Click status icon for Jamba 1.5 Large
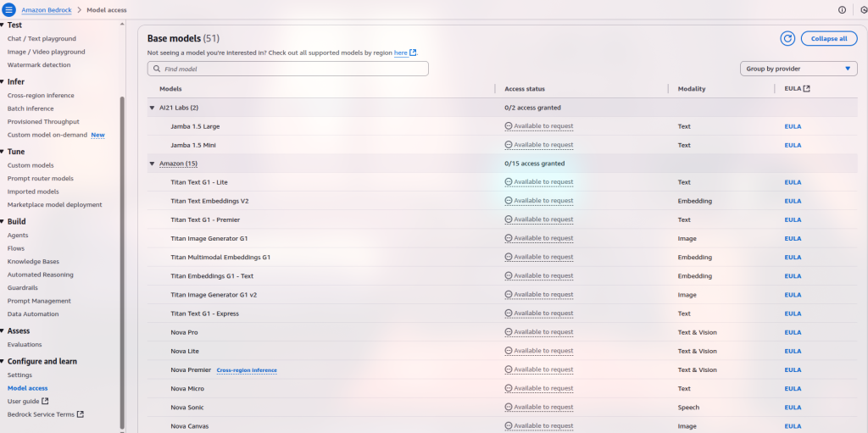Image resolution: width=868 pixels, height=433 pixels. point(509,126)
